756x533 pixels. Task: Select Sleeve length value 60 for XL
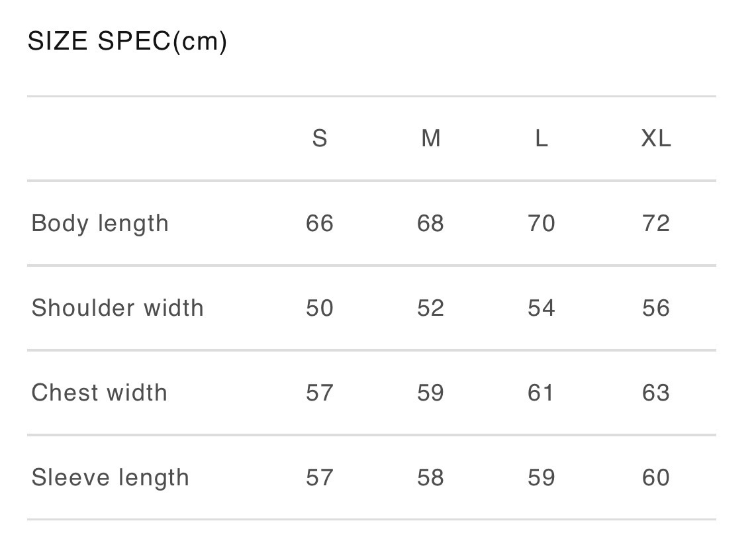(656, 478)
